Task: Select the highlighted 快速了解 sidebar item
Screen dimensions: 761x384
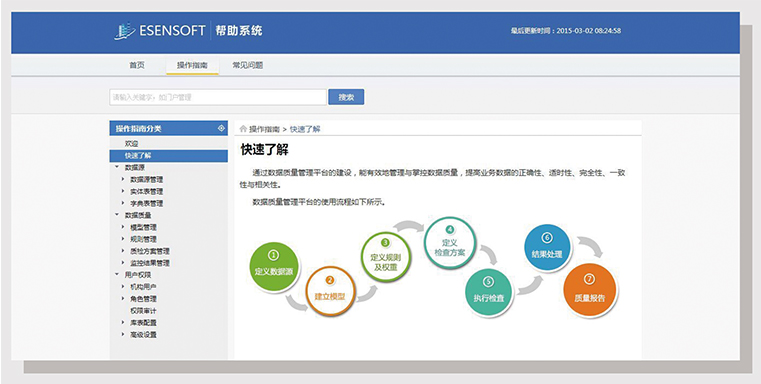Action: tap(168, 155)
